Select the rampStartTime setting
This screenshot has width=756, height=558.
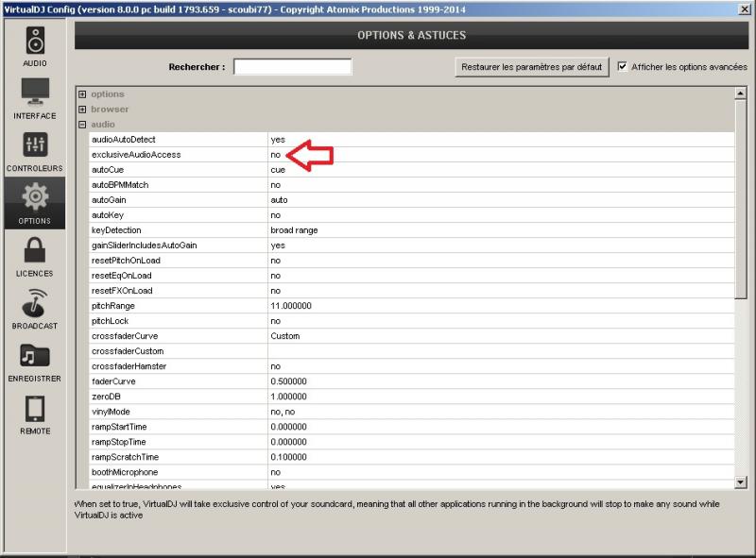click(119, 427)
